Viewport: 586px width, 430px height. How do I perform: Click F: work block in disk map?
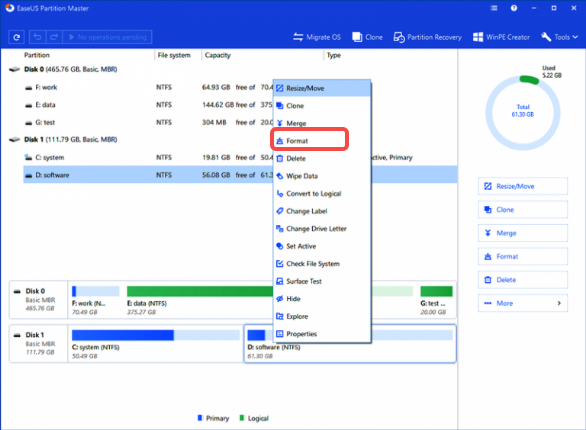pos(95,300)
